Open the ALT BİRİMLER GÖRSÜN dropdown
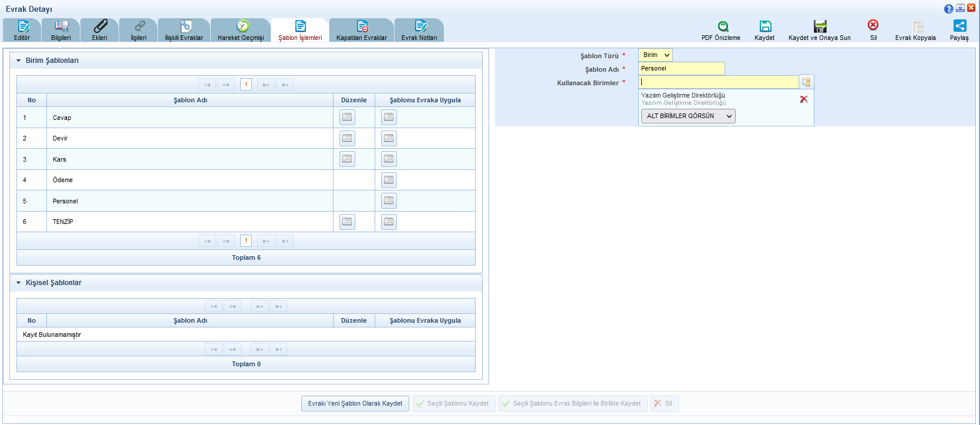Image resolution: width=980 pixels, height=425 pixels. [688, 116]
